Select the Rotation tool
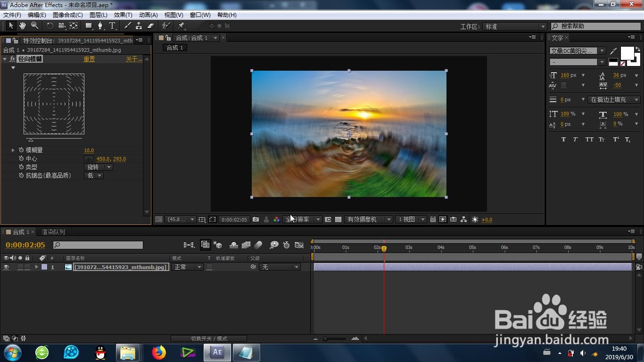The height and width of the screenshot is (362, 644). [x=50, y=25]
